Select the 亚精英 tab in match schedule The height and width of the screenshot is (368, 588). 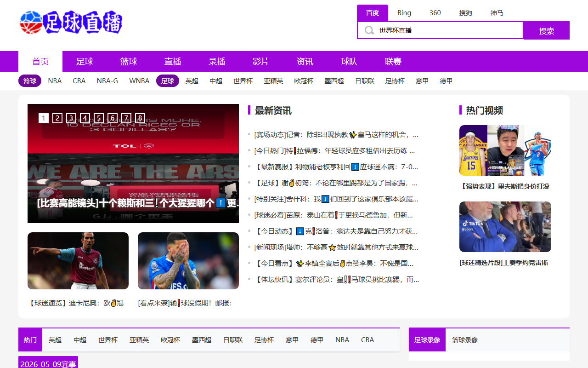click(139, 340)
